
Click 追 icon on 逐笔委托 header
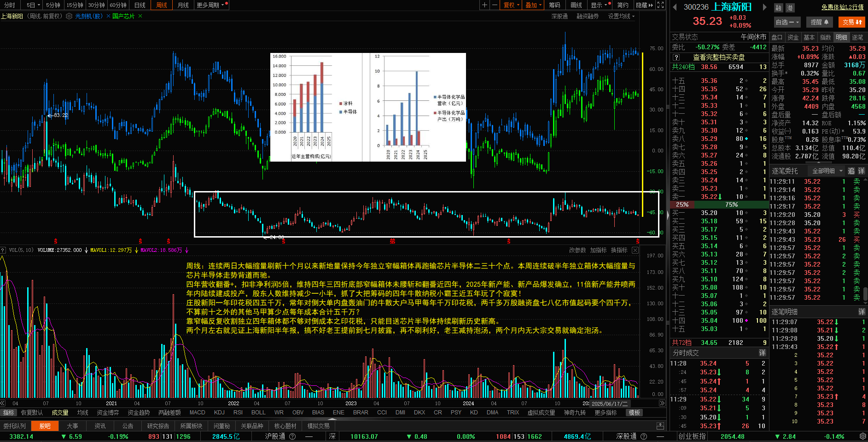click(851, 171)
